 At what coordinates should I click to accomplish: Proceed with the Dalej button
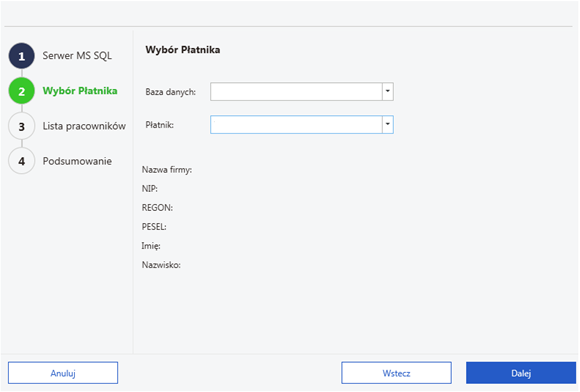pyautogui.click(x=521, y=373)
